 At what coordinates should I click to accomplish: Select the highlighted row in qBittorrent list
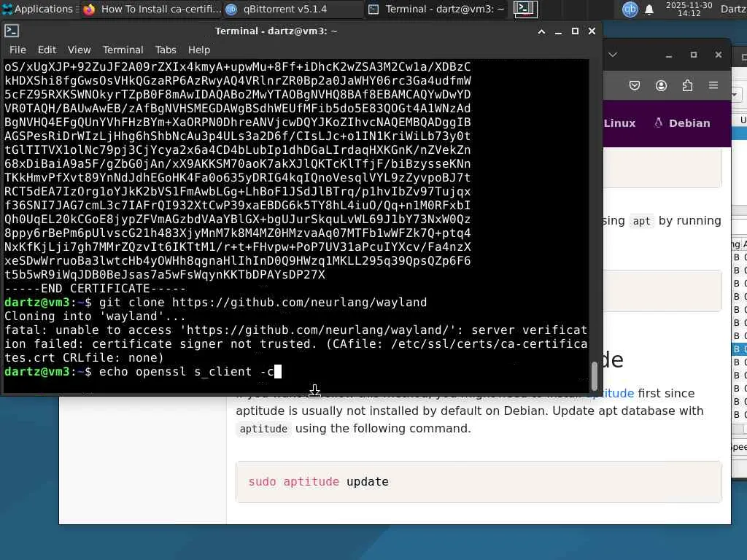click(x=739, y=349)
